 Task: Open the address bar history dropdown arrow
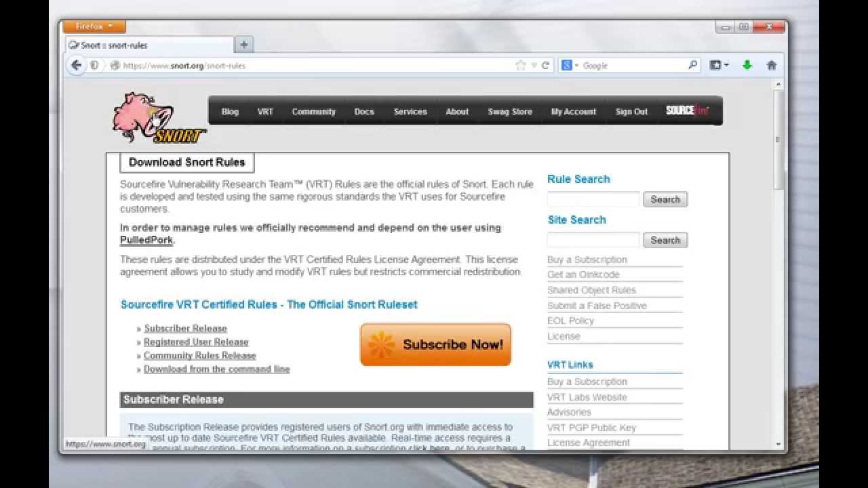pos(534,66)
